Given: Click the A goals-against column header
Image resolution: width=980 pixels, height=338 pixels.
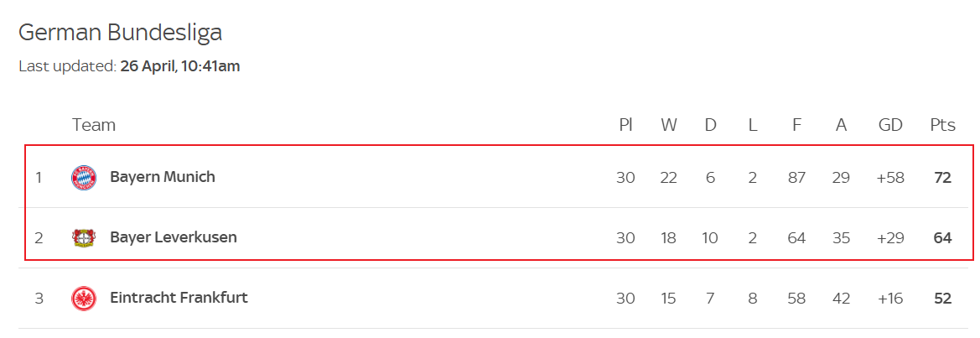Looking at the screenshot, I should 841,125.
